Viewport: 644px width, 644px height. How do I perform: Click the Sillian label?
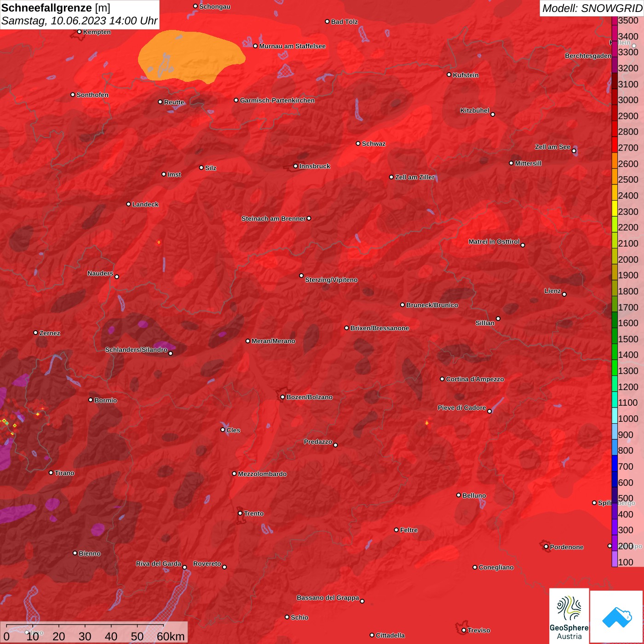485,323
